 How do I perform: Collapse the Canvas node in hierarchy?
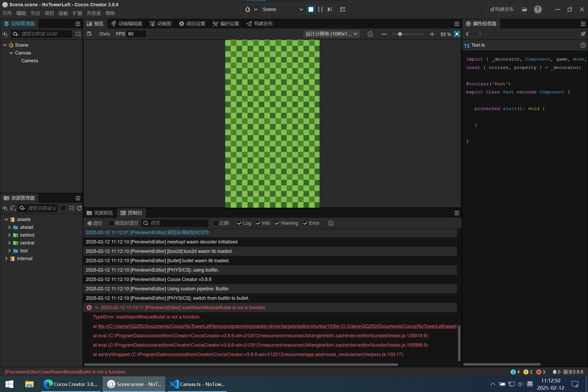click(x=11, y=53)
